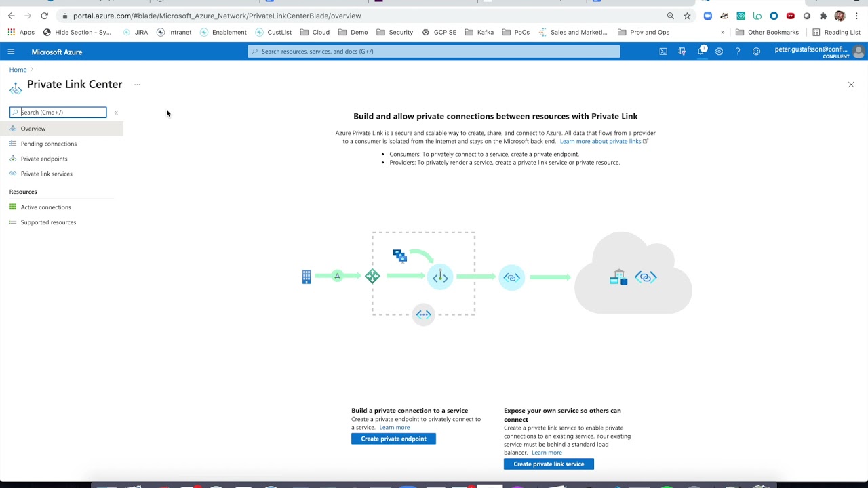Open the Azure portal hamburger menu

[11, 52]
